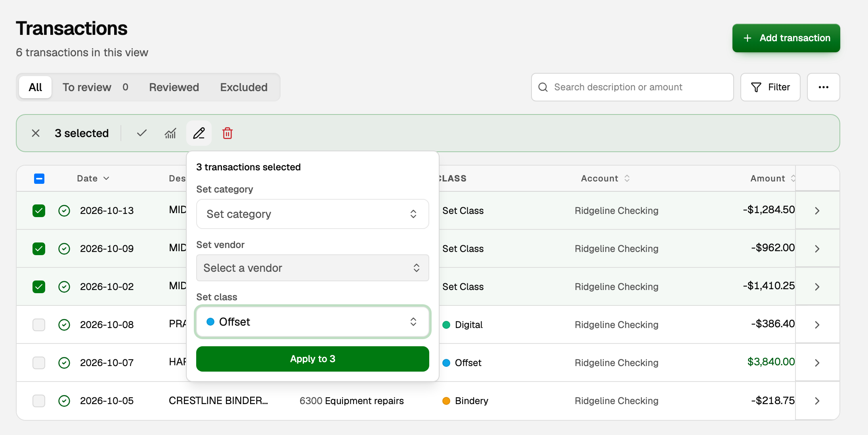
Task: Switch to the To review tab
Action: tap(95, 87)
